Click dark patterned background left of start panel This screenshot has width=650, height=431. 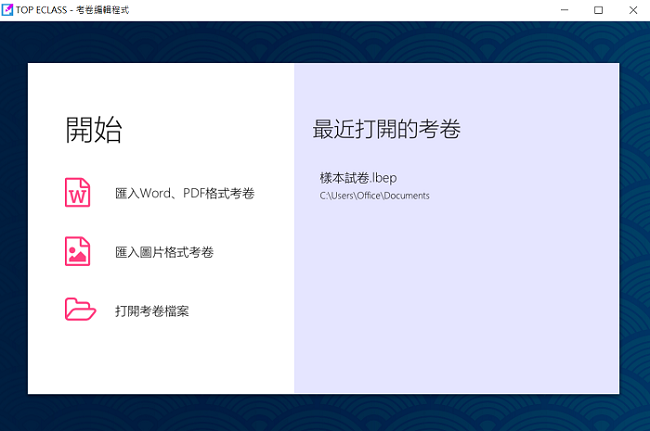(x=13, y=230)
